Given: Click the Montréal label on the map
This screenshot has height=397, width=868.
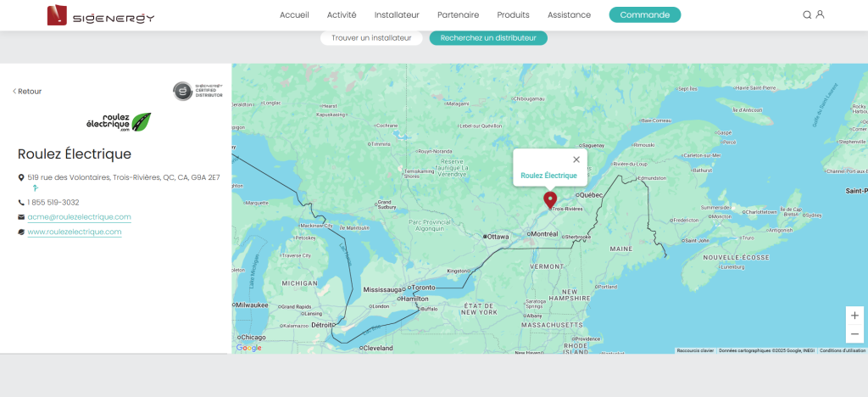Looking at the screenshot, I should pos(544,234).
